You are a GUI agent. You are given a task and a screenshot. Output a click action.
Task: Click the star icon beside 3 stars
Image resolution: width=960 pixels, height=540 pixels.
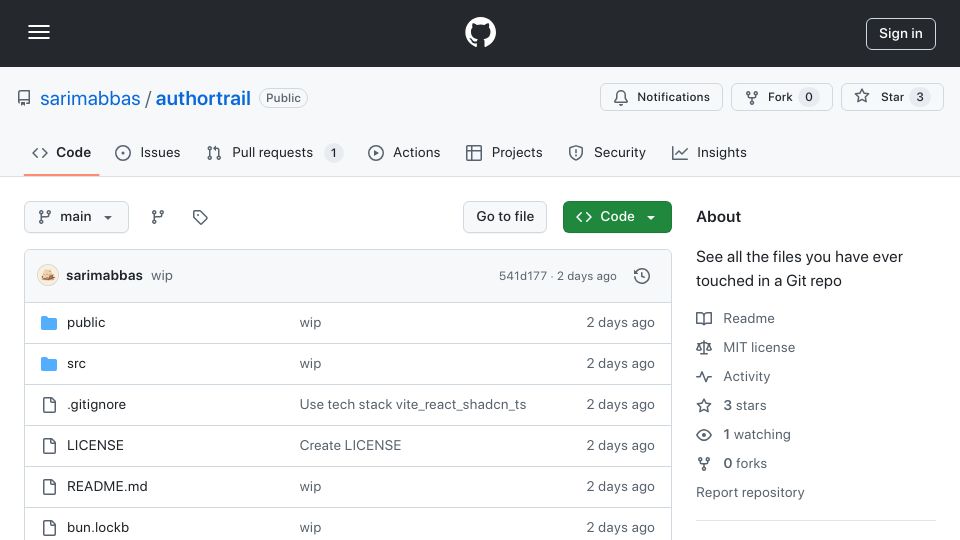pos(704,405)
